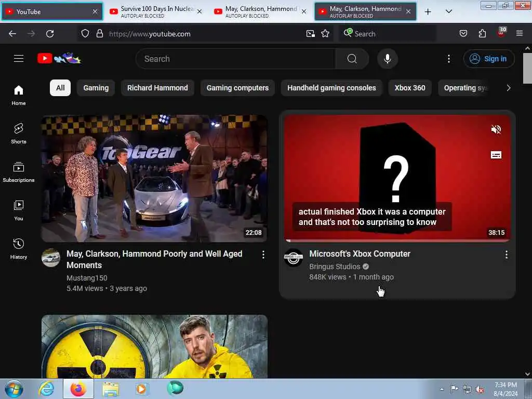The image size is (532, 399).
Task: Click the magnifier search button on YouTube
Action: (x=352, y=59)
